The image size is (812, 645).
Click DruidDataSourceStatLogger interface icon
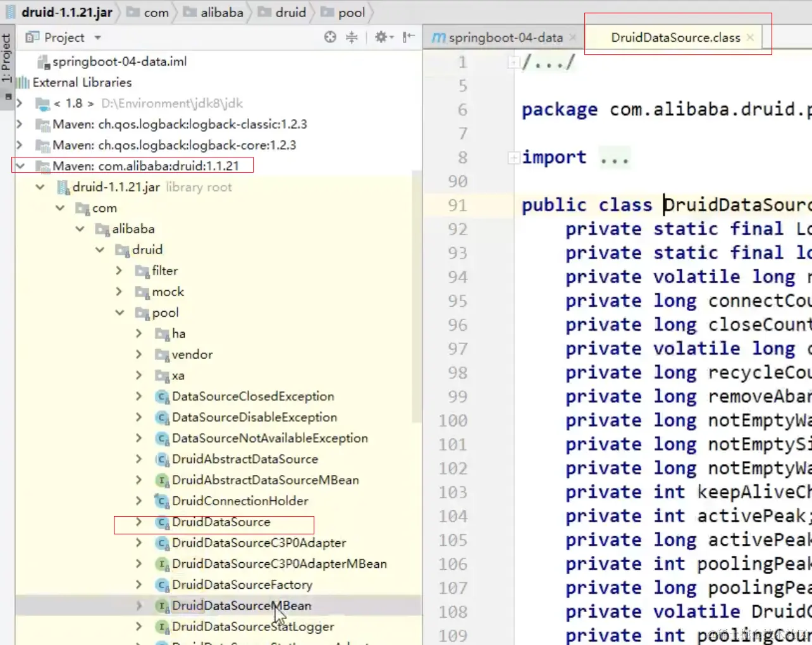coord(162,626)
